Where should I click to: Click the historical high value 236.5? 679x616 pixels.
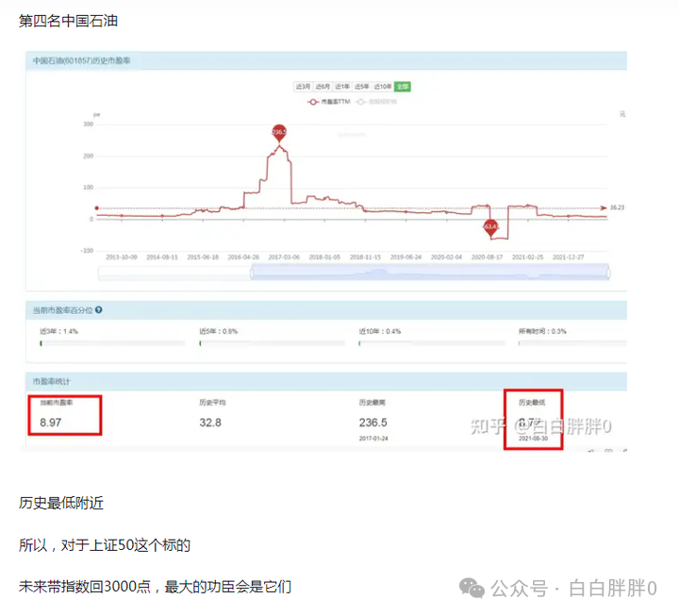(373, 423)
